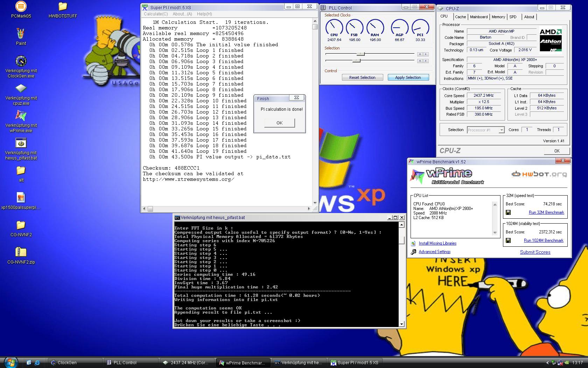Click upper slider right-arrow stepper in PLL Control

[426, 54]
